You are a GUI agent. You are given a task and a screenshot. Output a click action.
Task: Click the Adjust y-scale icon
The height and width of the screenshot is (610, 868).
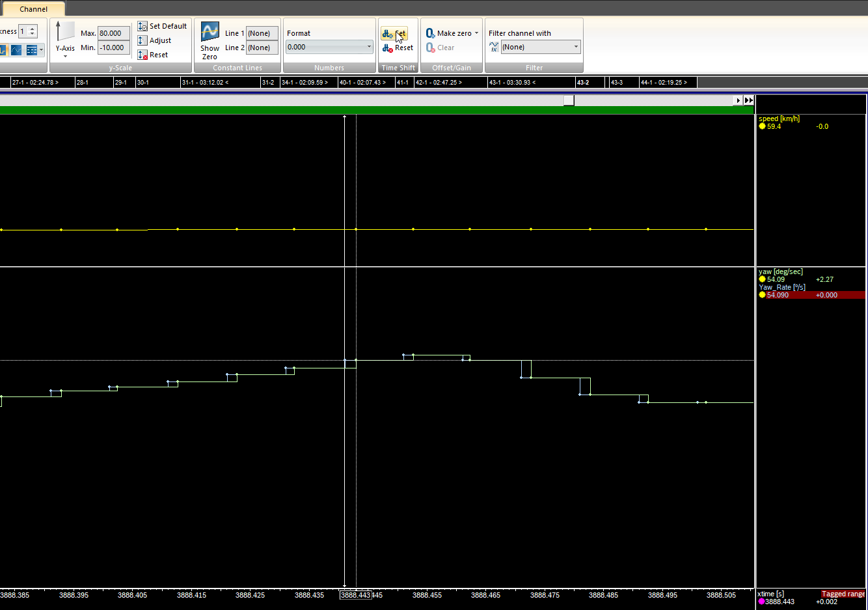pos(142,40)
